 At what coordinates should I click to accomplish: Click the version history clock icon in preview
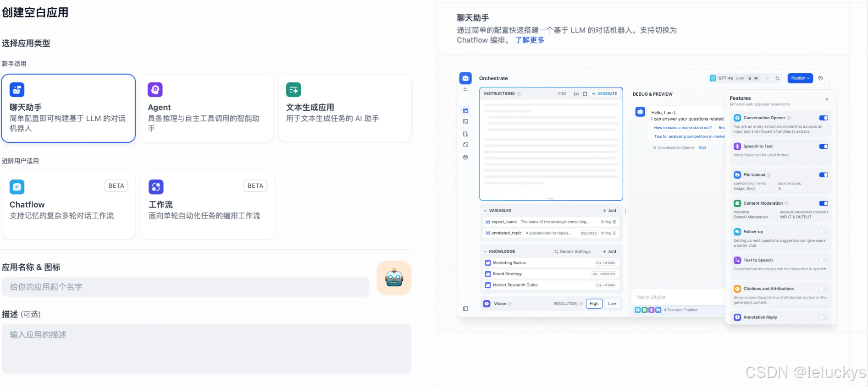point(821,78)
